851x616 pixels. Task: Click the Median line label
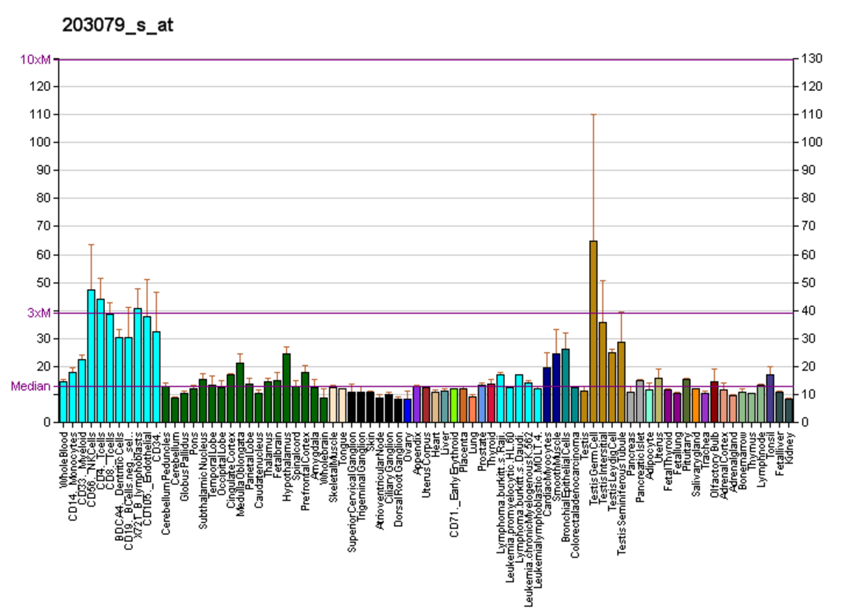(x=31, y=386)
